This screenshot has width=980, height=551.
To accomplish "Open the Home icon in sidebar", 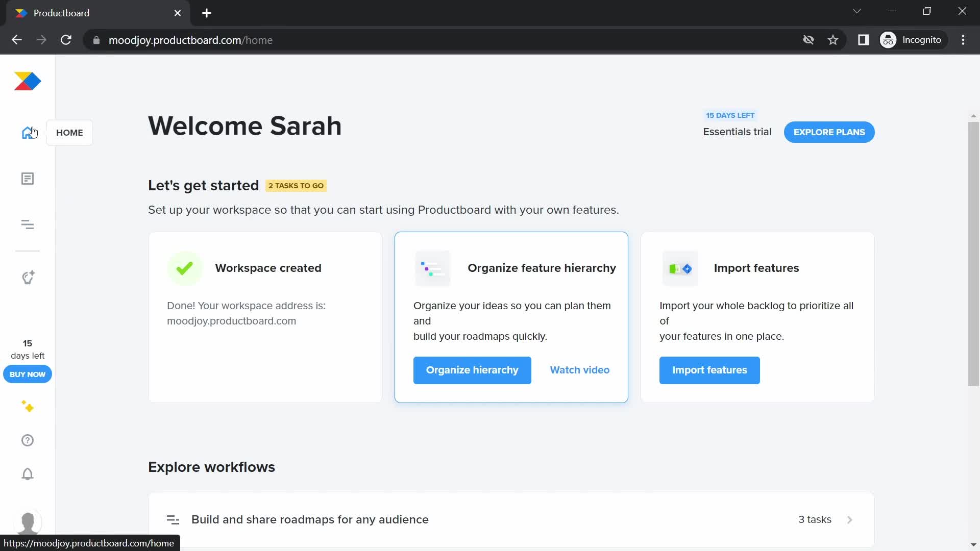I will pos(28,133).
